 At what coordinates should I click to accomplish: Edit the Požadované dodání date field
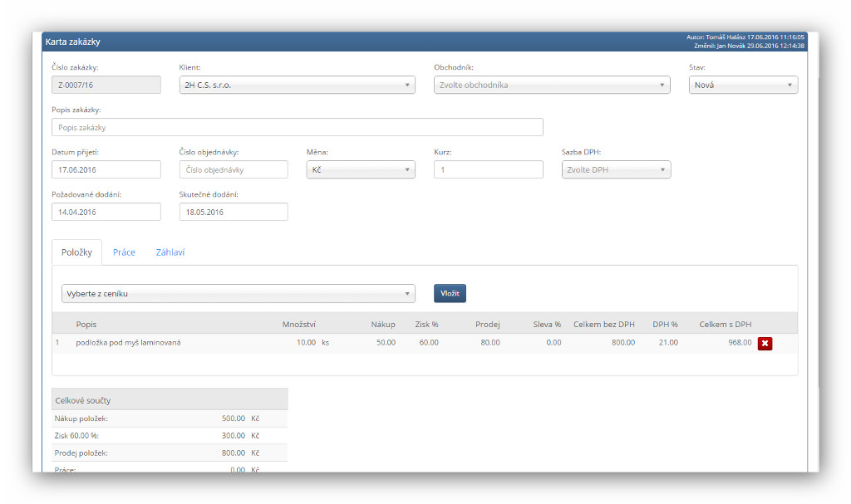[106, 212]
